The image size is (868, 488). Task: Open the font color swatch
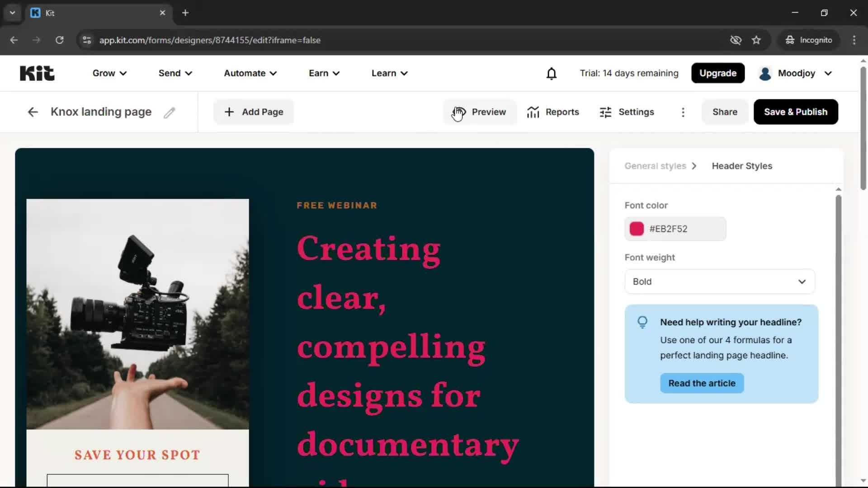click(637, 229)
